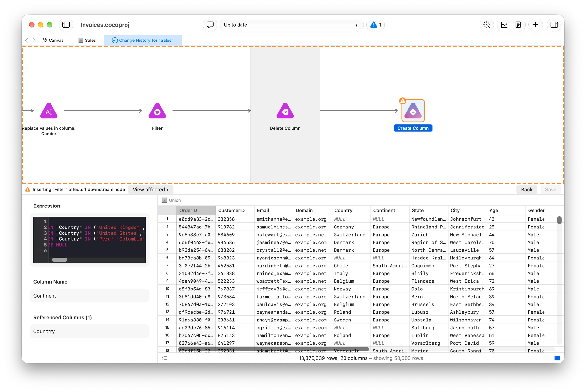Select the CustomerID column header

pos(235,210)
